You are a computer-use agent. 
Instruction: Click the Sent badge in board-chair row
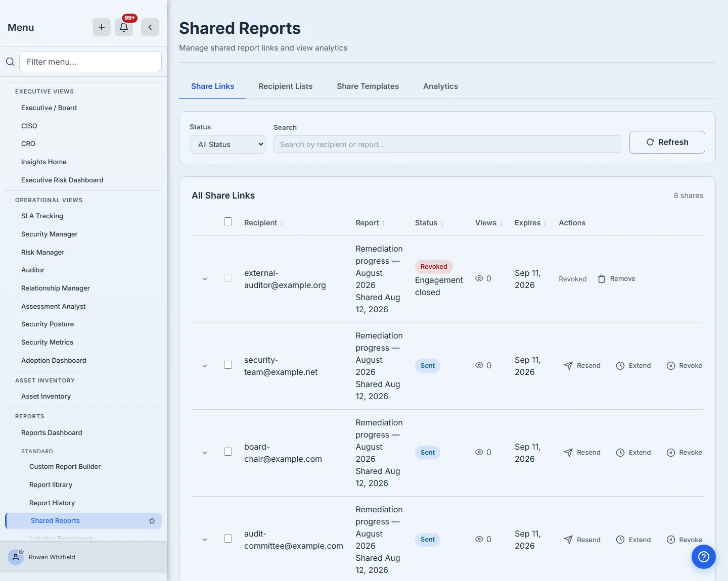(428, 453)
